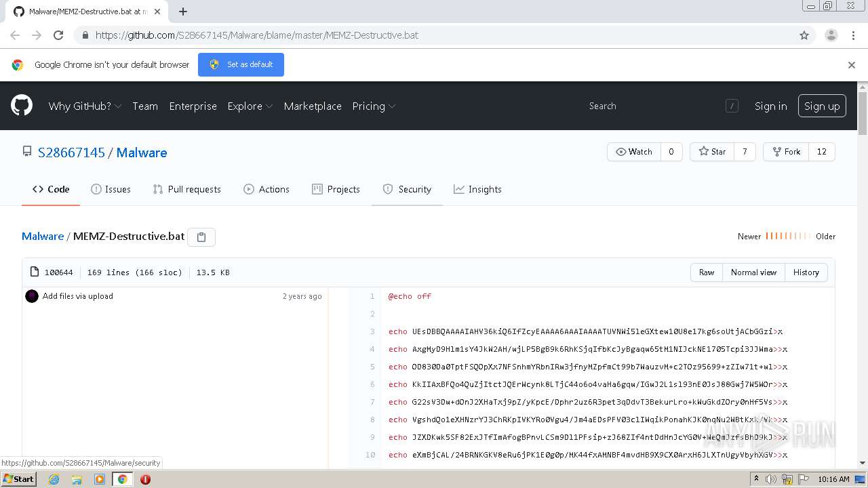Fork the Malware repository
This screenshot has height=488, width=868.
point(787,152)
